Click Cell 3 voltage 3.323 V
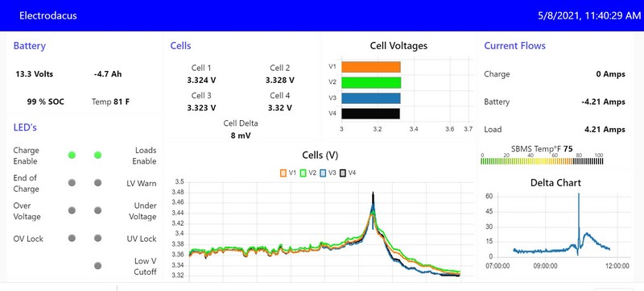 [x=201, y=108]
